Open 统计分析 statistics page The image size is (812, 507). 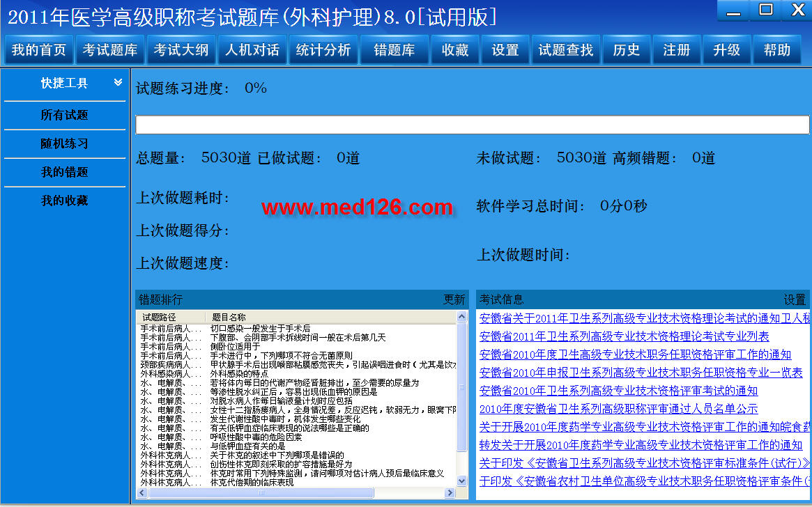[323, 50]
